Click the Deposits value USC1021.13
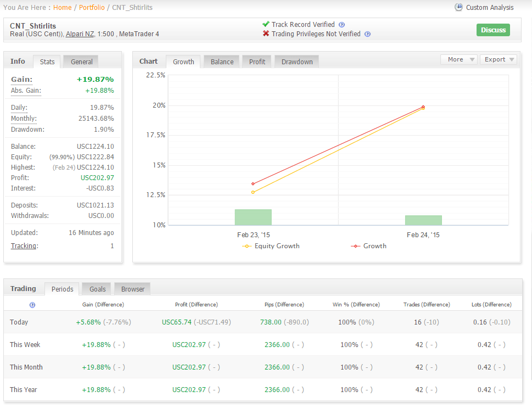This screenshot has height=408, width=532. [x=96, y=205]
